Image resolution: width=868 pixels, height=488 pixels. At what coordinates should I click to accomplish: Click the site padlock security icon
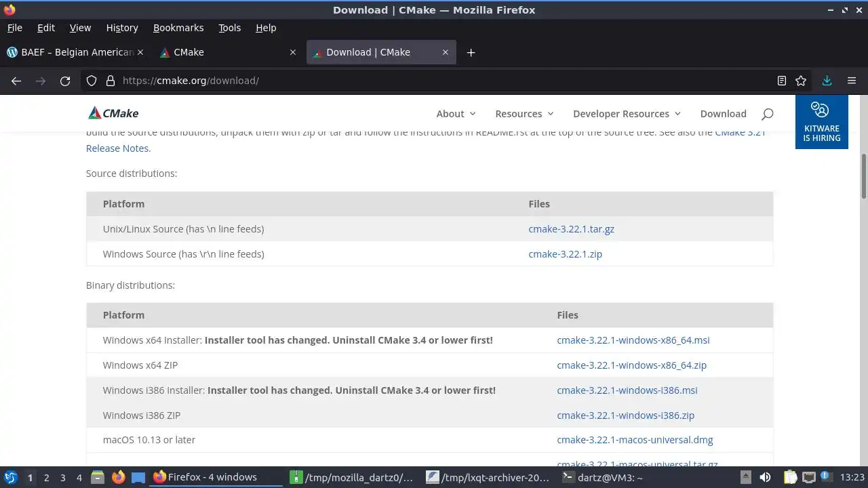pyautogui.click(x=111, y=81)
